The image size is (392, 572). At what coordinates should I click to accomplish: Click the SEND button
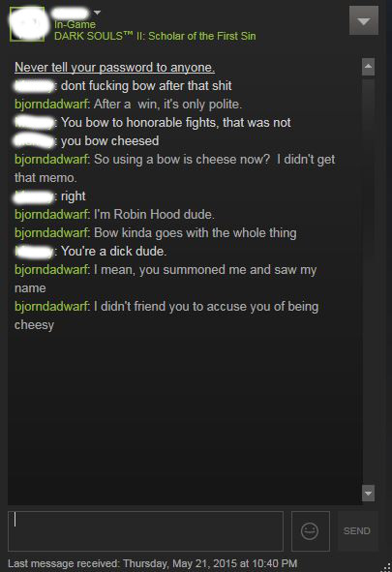pyautogui.click(x=356, y=530)
